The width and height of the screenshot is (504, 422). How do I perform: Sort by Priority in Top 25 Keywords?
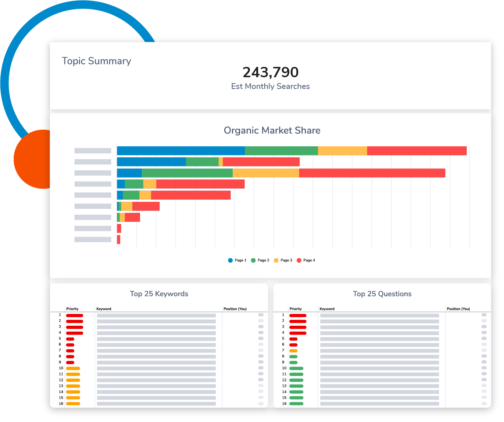tap(72, 309)
